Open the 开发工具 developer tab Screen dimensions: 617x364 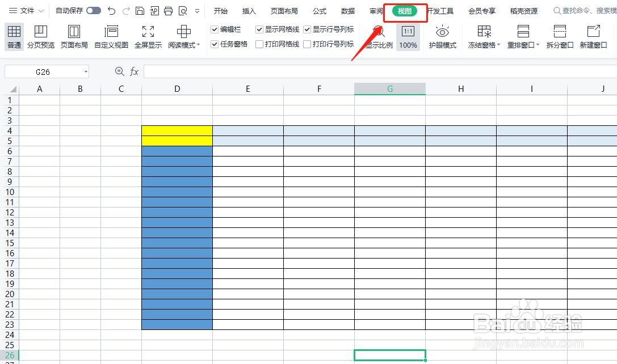point(440,11)
